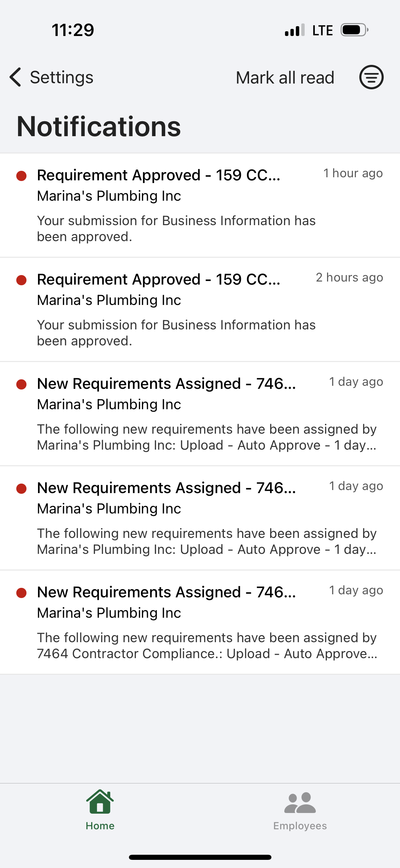
Task: Tap the Notifications page heading
Action: tap(99, 126)
